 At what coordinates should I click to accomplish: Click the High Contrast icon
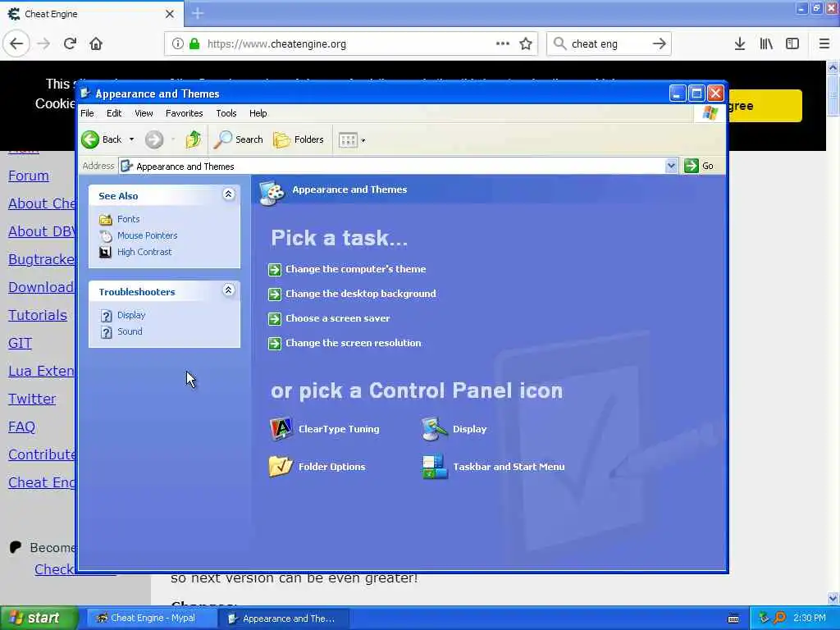(x=106, y=253)
